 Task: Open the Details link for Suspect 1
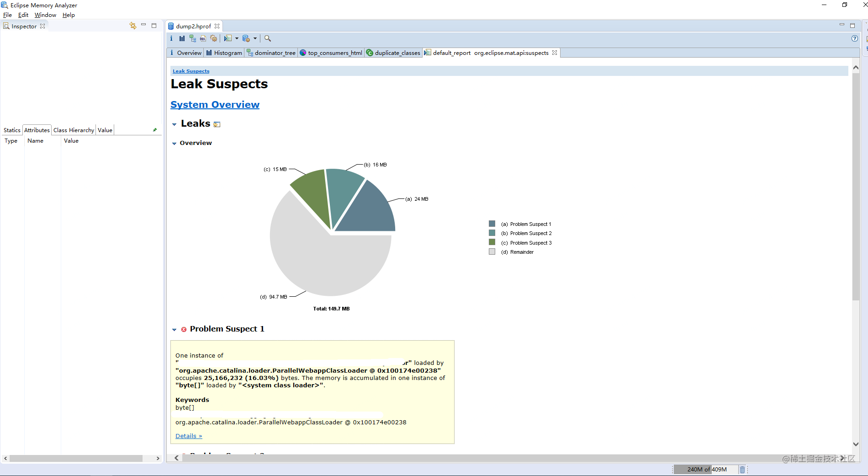click(189, 436)
